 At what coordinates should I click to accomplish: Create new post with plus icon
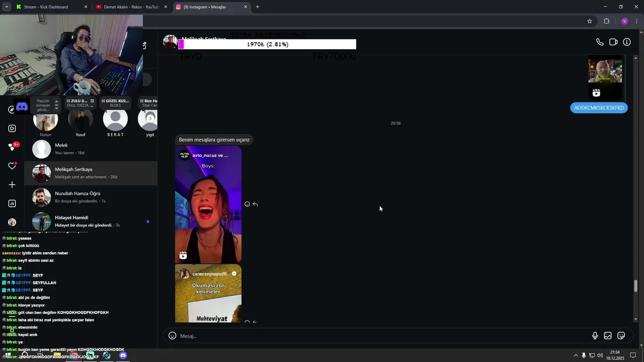coord(12,185)
